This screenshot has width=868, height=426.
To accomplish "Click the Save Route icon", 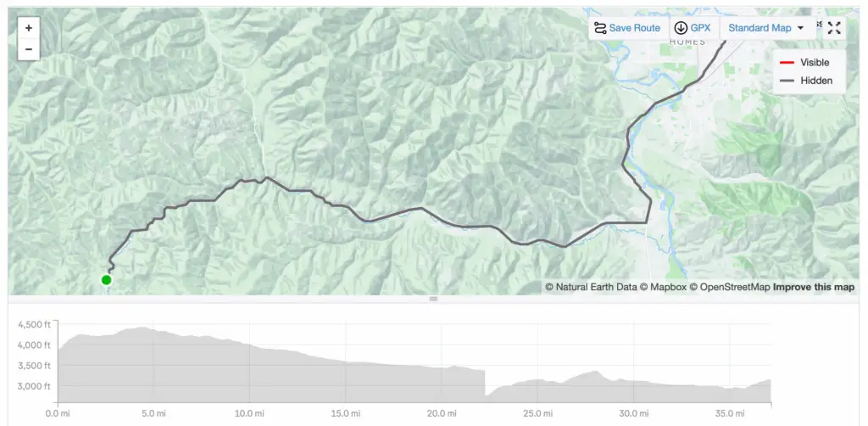I will 600,28.
